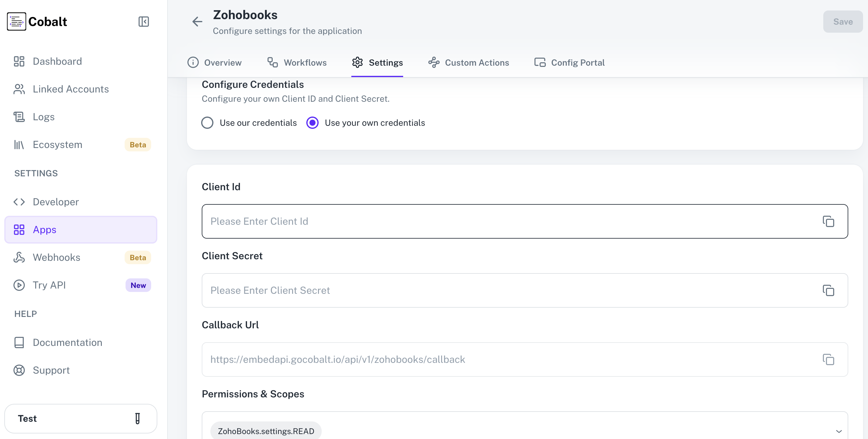Select the Use our credentials radio button
The width and height of the screenshot is (868, 439).
tap(207, 122)
